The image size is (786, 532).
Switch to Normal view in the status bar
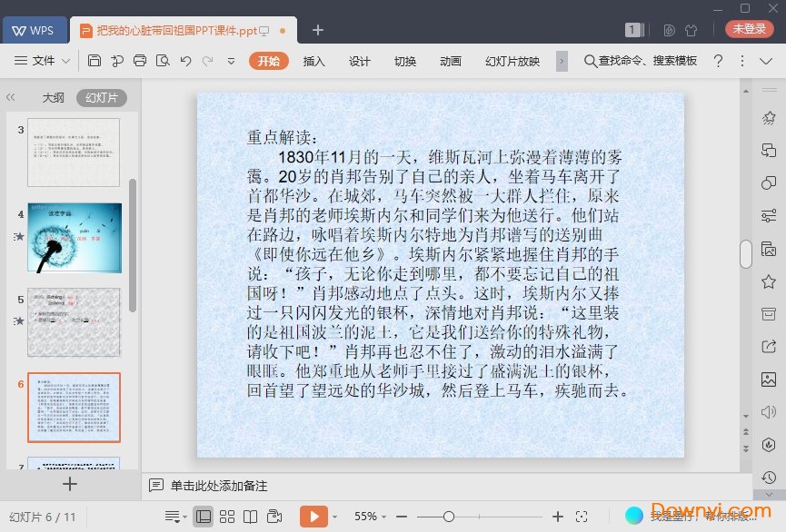pyautogui.click(x=204, y=515)
